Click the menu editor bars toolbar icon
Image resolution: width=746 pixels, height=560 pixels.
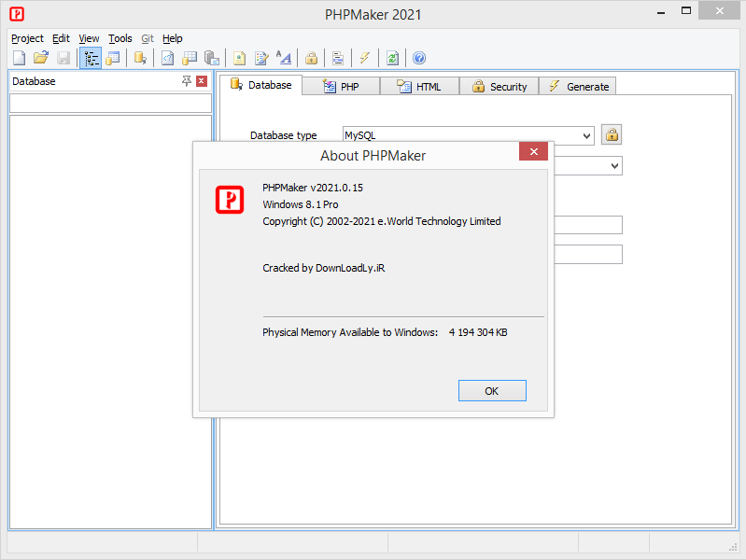[x=338, y=58]
